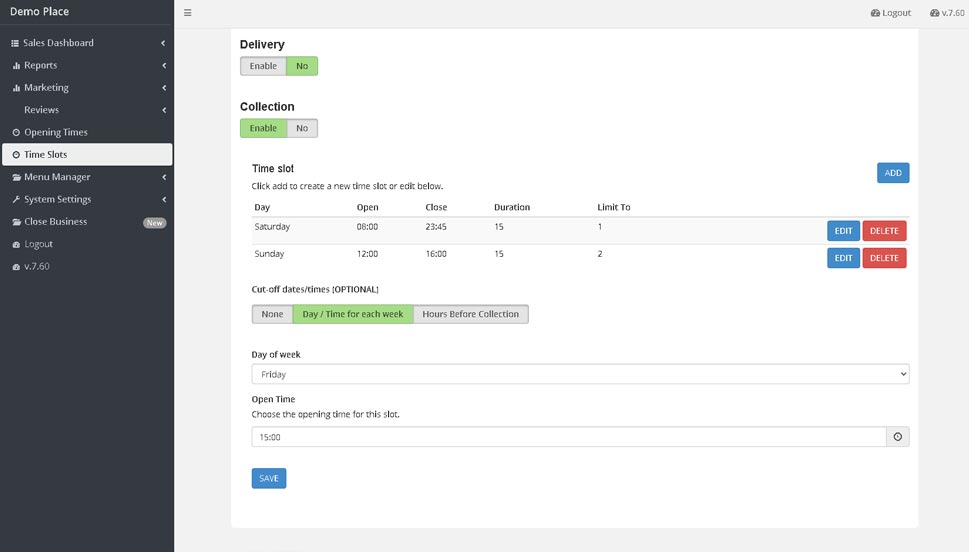Click the Time Slots clock icon
The image size is (969, 552).
click(16, 155)
